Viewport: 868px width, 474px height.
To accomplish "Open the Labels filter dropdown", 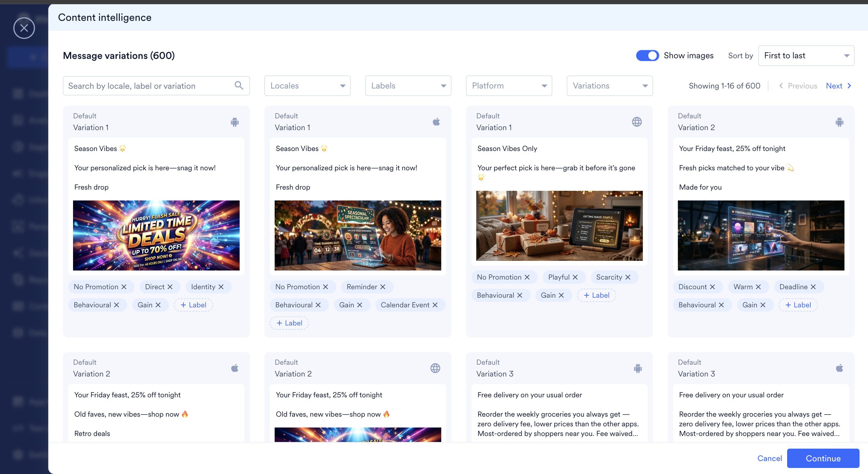I will click(x=408, y=86).
